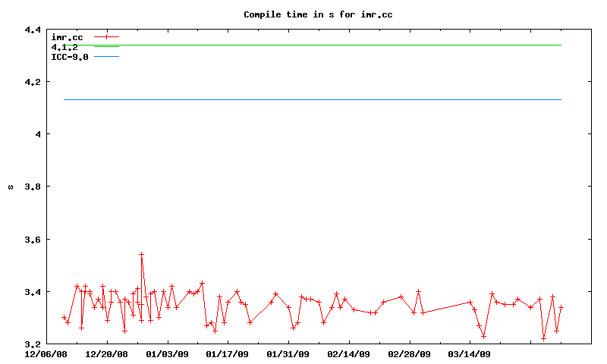Click the 01/03/09 x-axis date label
Screen dimensions: 607x364
pos(168,353)
